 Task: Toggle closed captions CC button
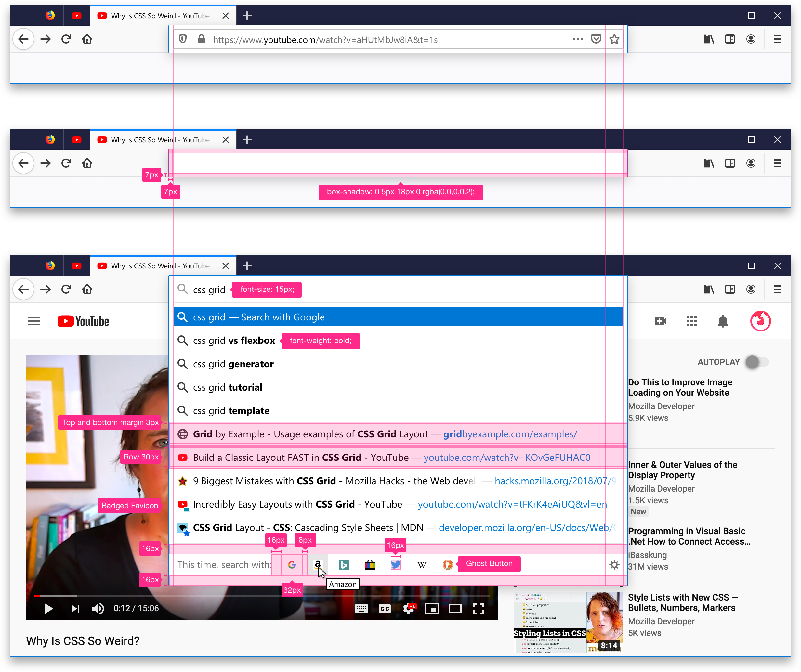(385, 608)
